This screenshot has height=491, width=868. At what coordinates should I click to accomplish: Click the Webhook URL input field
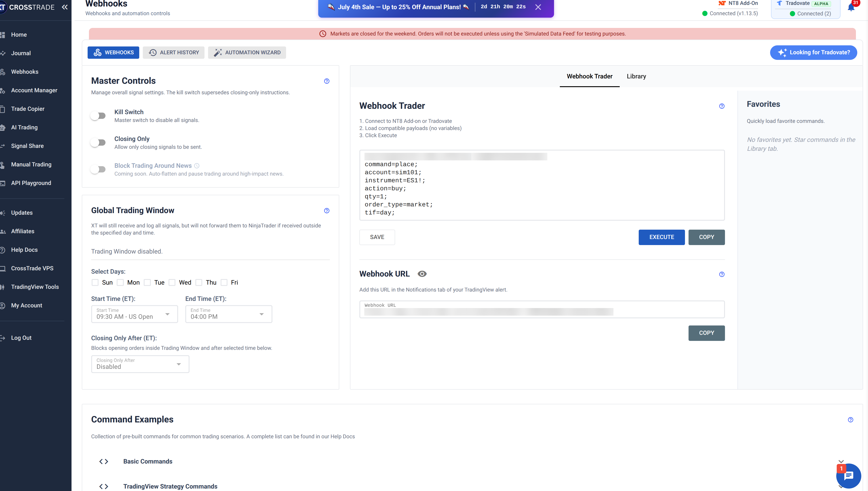coord(542,310)
